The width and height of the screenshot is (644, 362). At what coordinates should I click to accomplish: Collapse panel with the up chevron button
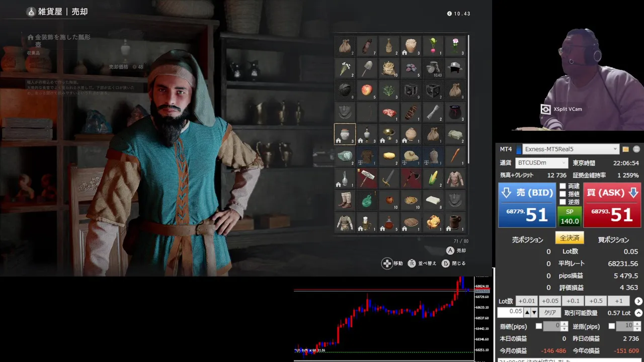pyautogui.click(x=638, y=313)
